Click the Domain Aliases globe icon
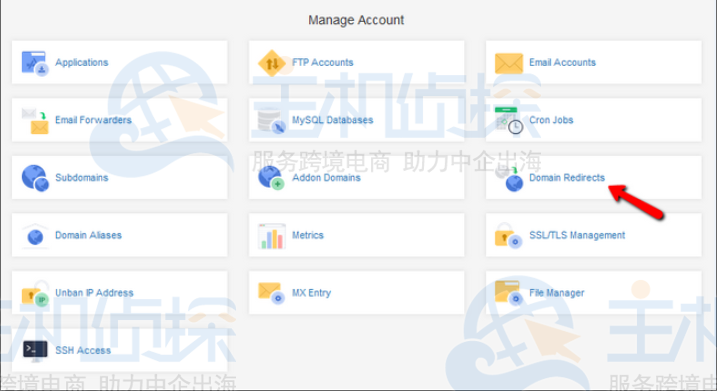 35,236
